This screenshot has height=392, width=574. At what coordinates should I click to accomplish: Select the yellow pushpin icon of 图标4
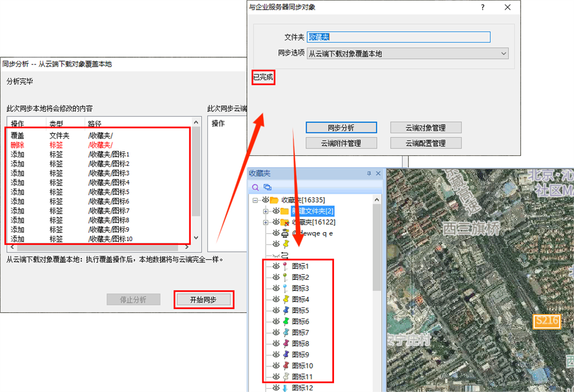tap(285, 299)
